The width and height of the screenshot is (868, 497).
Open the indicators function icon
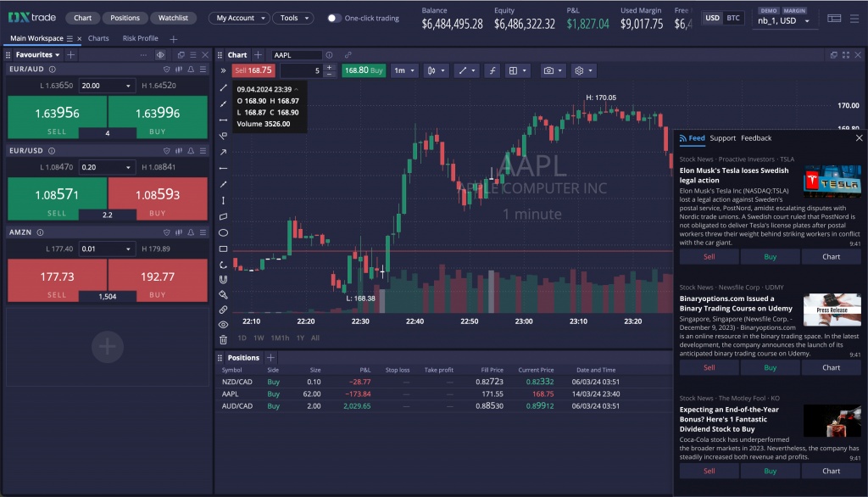[x=492, y=70]
